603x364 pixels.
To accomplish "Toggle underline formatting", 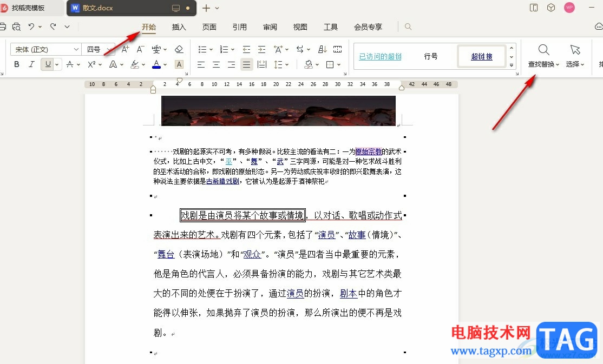I will (48, 64).
